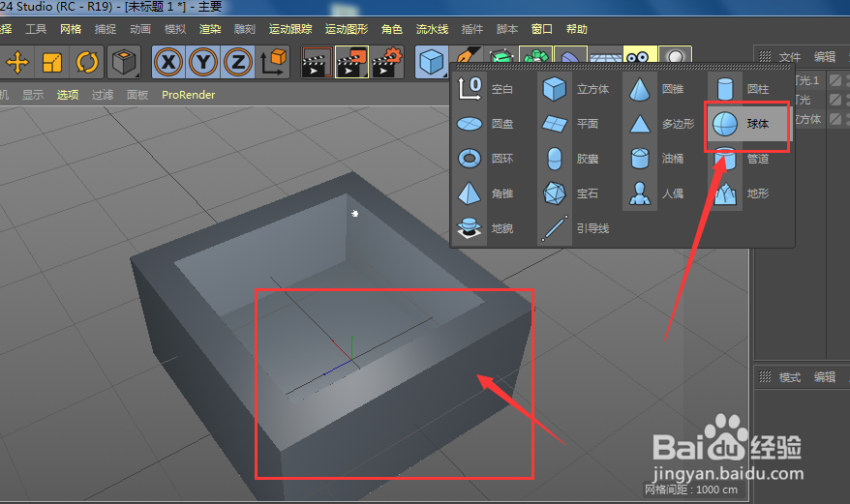
Task: Click Render View clapperboard icon
Action: point(316,62)
